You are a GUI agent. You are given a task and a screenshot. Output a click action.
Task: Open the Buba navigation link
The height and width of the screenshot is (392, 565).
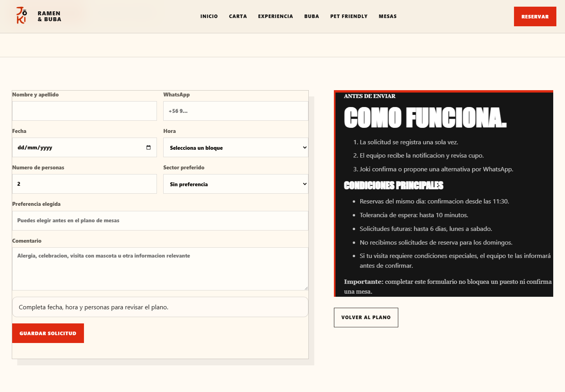coord(312,16)
